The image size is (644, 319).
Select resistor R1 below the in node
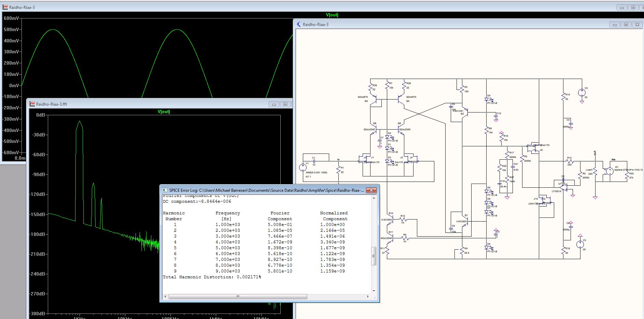point(338,170)
